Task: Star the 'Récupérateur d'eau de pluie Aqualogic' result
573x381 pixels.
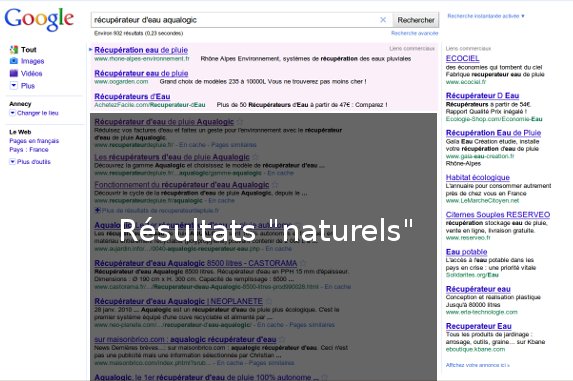Action: click(x=240, y=122)
